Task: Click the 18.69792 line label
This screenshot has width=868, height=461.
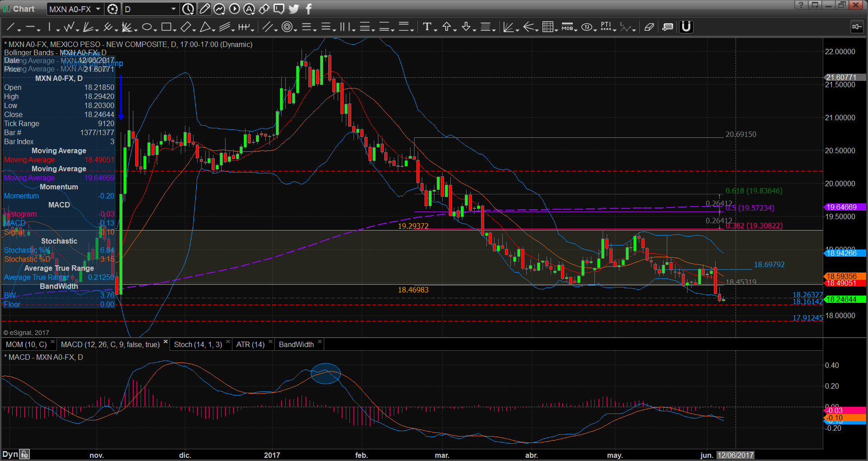Action: click(769, 264)
